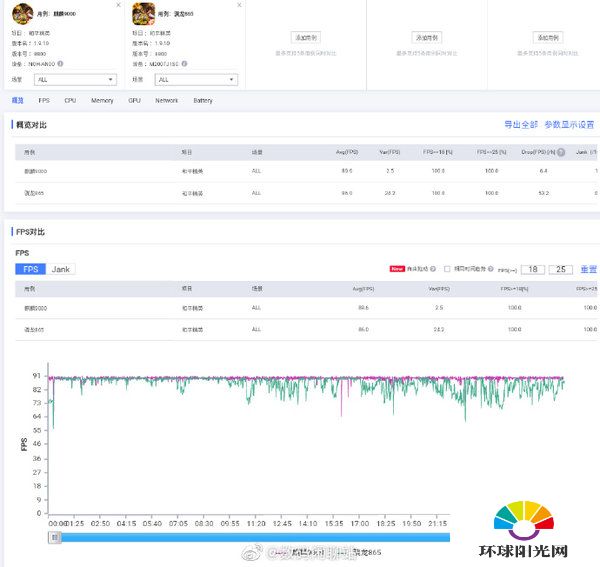Switch to the 概览 overview tab
Screen dimensions: 600x567
pyautogui.click(x=18, y=100)
